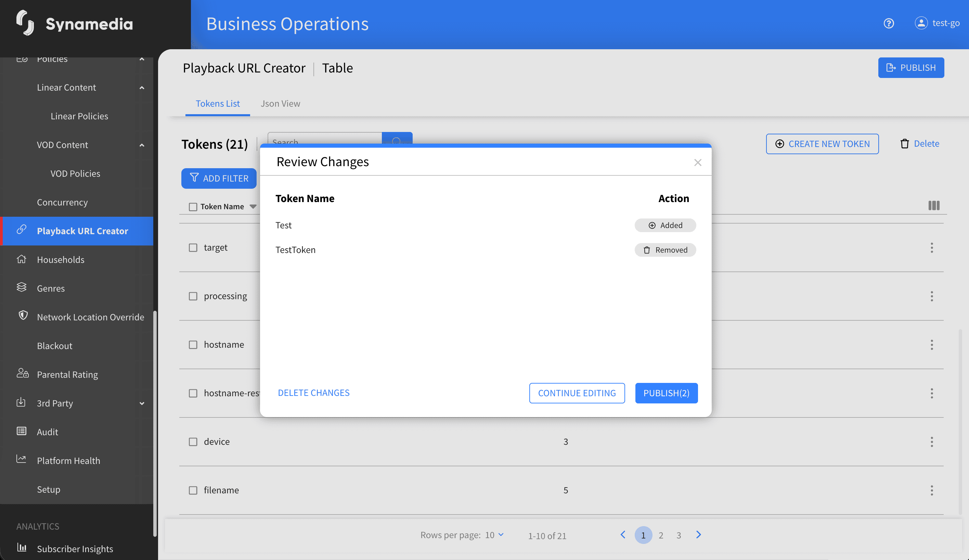
Task: Check the target row checkbox
Action: click(193, 248)
